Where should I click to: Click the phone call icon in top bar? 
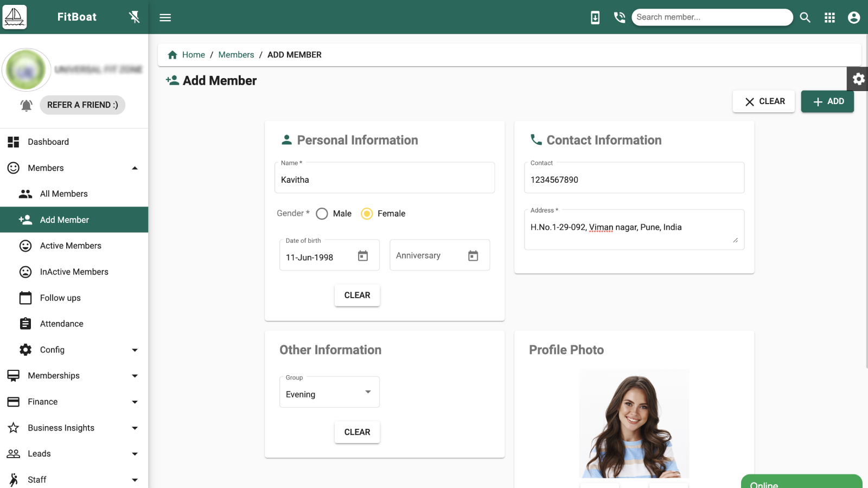point(619,17)
